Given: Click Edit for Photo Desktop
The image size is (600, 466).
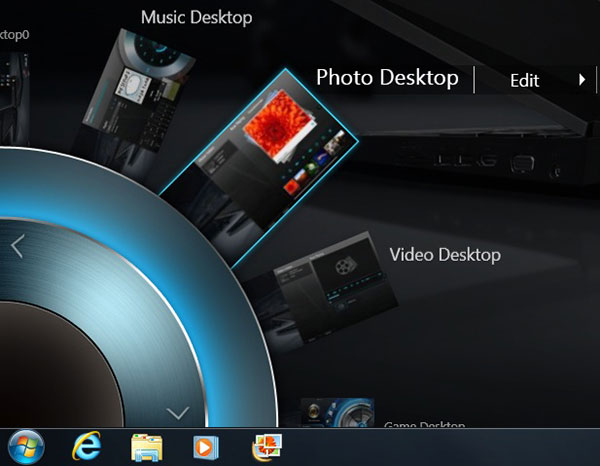Looking at the screenshot, I should pos(525,81).
